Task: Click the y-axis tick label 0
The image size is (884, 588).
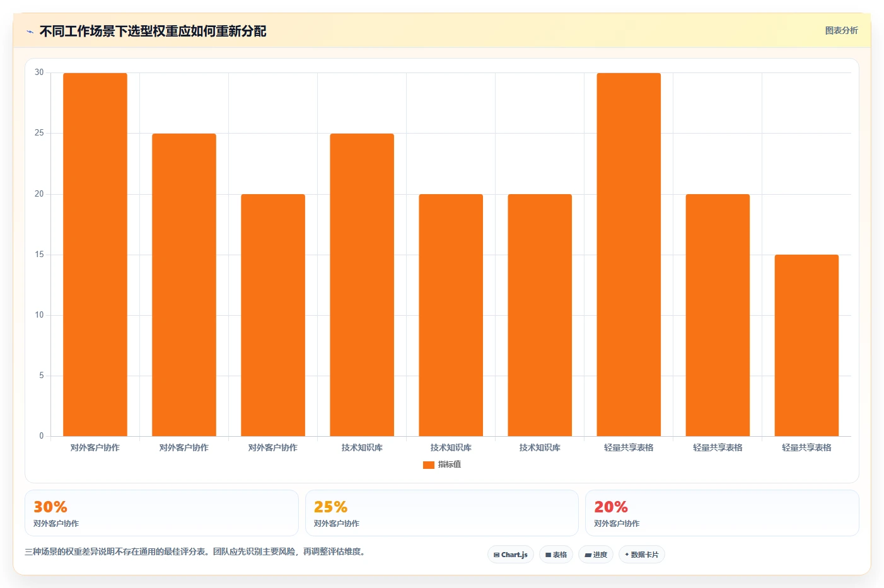Action: (42, 436)
